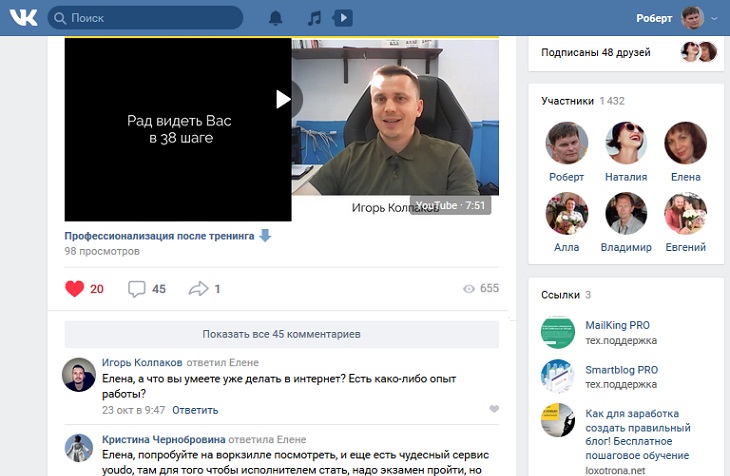This screenshot has height=476, width=730.
Task: Share the post with repost arrow
Action: (x=198, y=289)
